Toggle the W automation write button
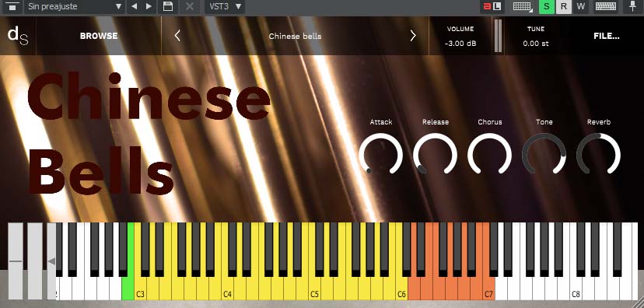Viewport: 644px width, 308px height. pyautogui.click(x=580, y=6)
